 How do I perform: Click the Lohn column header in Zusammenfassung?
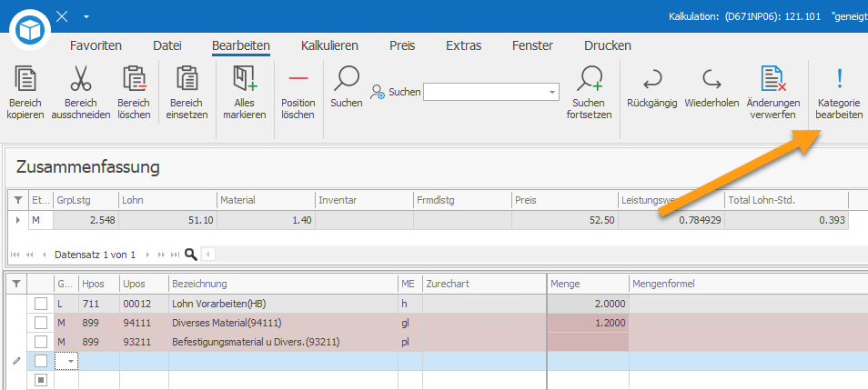(167, 200)
